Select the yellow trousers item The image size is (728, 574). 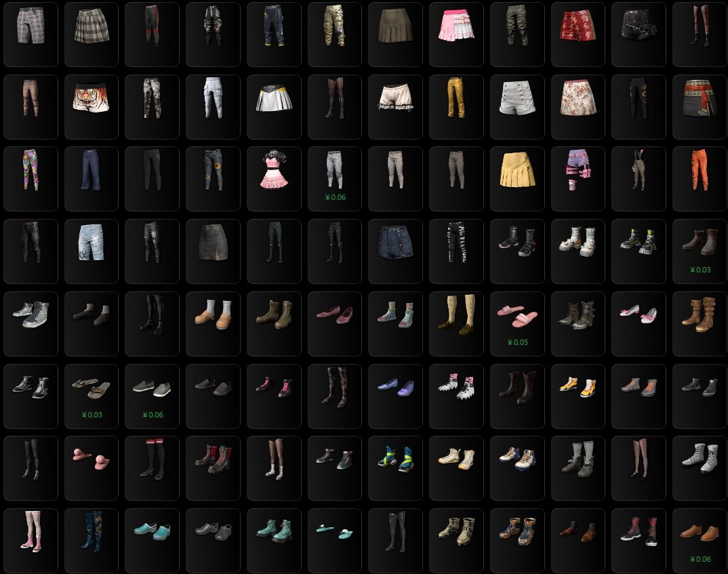point(456,98)
